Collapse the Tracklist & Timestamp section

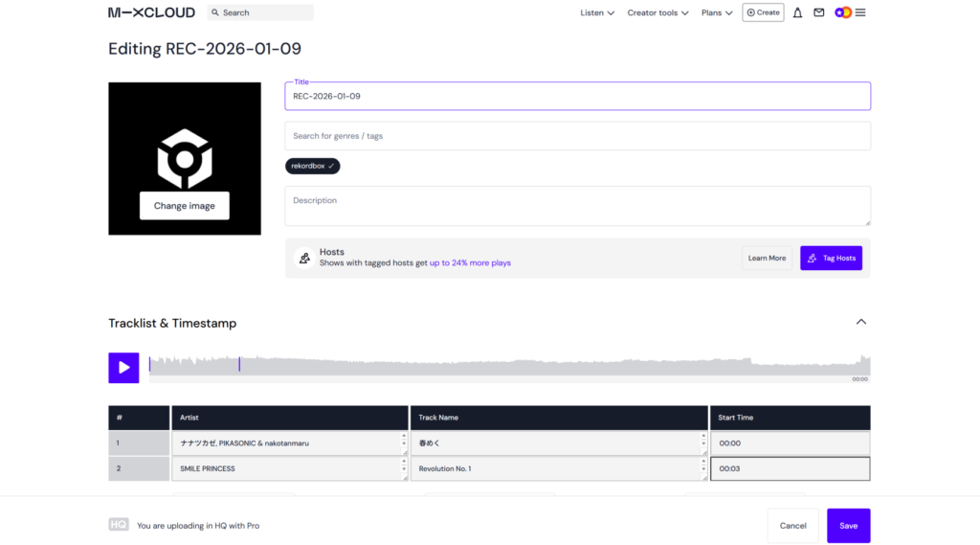coord(860,322)
